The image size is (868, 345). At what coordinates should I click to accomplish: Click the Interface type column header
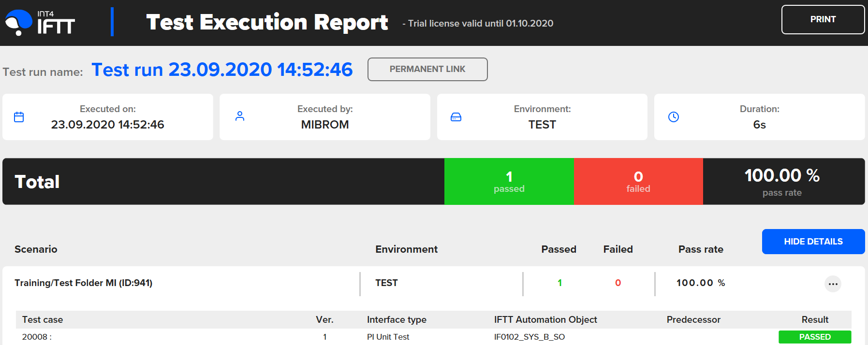tap(397, 319)
